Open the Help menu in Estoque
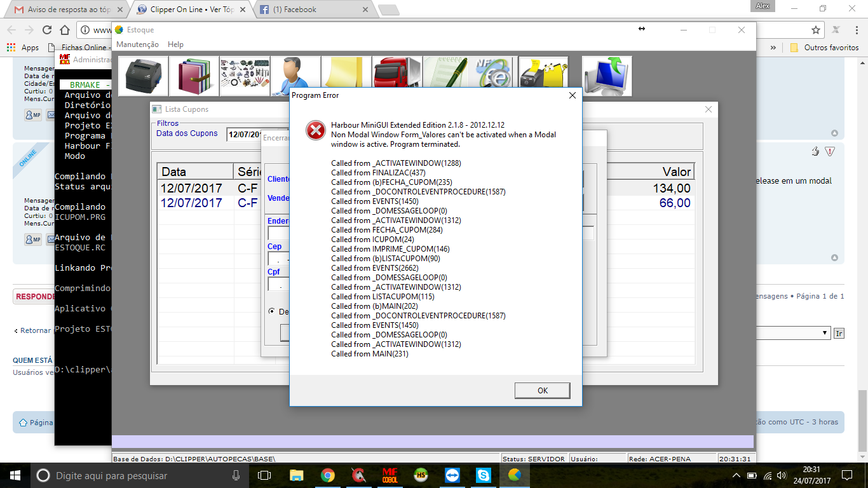The height and width of the screenshot is (488, 868). [x=175, y=44]
